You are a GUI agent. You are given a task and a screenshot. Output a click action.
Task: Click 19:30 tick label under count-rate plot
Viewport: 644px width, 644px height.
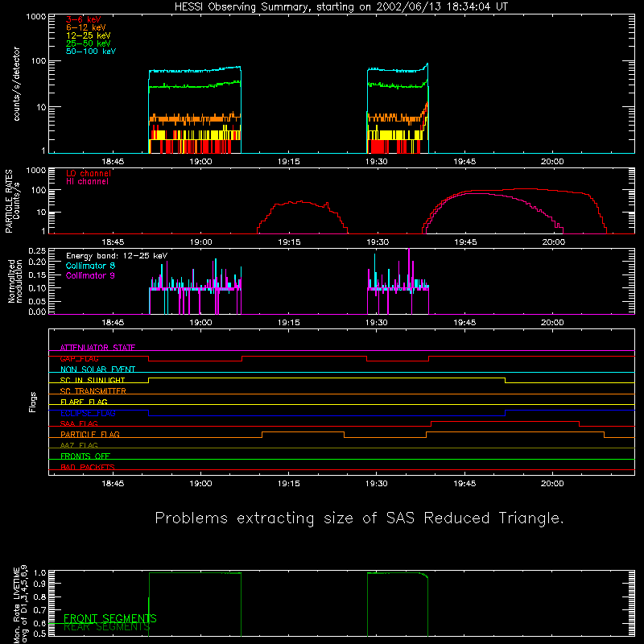point(377,162)
